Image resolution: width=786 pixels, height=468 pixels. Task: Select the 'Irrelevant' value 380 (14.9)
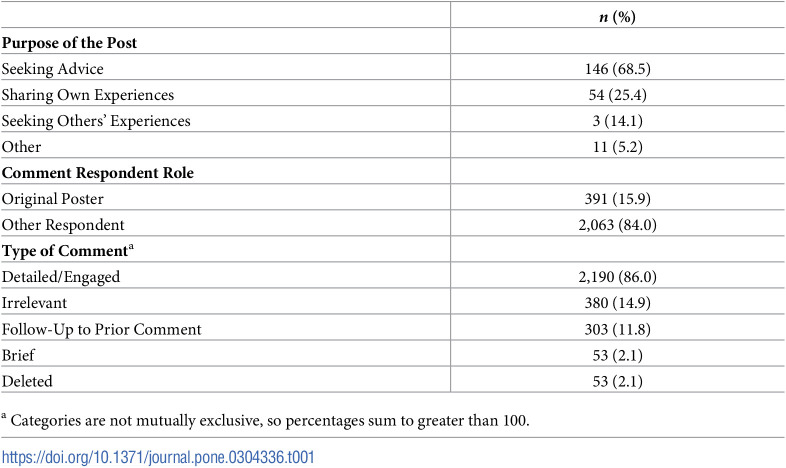point(618,303)
